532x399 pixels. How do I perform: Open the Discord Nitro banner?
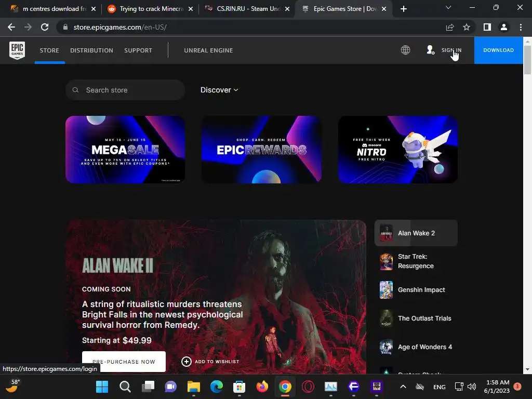398,150
